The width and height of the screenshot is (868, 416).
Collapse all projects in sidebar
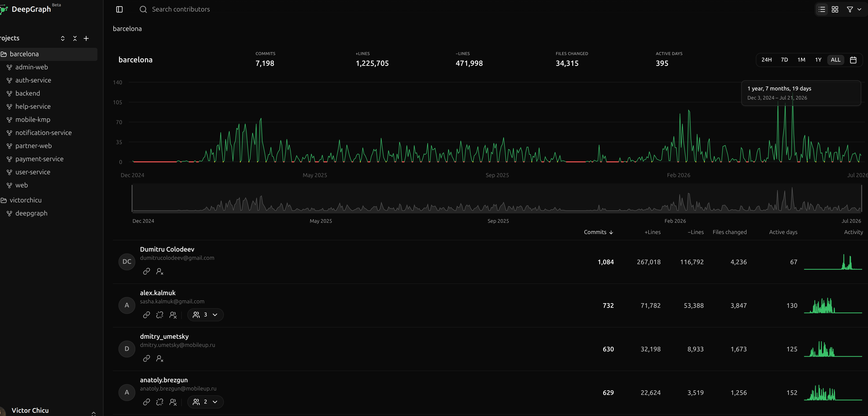(x=75, y=38)
